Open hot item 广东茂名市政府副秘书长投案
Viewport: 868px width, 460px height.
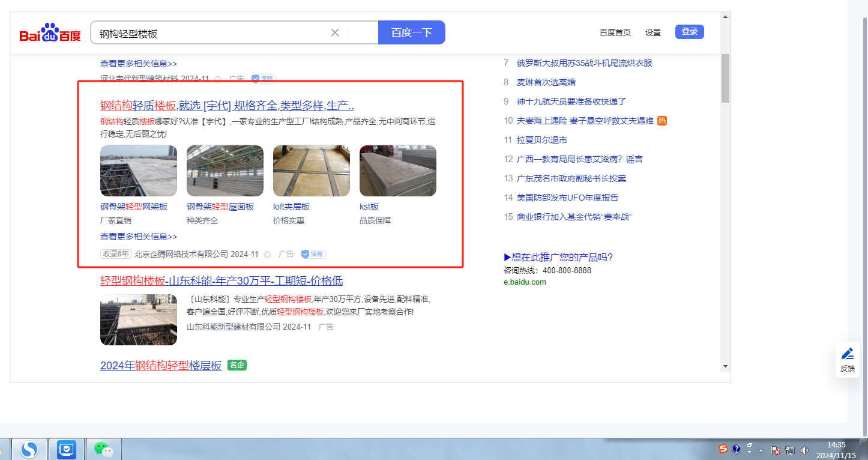[x=571, y=178]
